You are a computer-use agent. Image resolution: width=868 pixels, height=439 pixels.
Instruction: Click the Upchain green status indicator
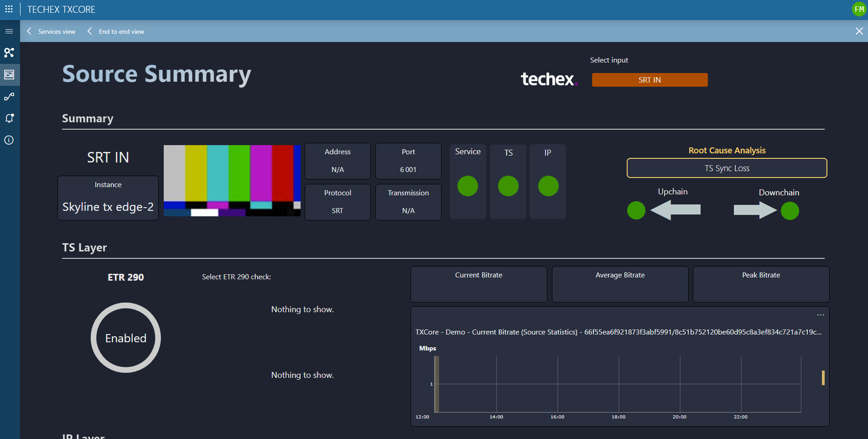pyautogui.click(x=636, y=210)
